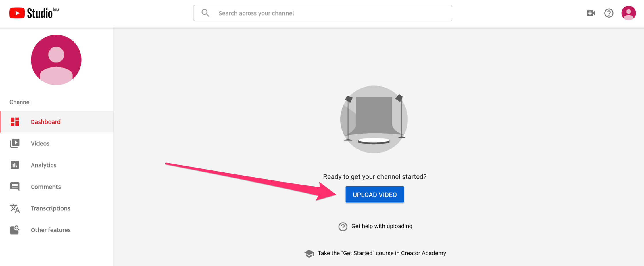The image size is (644, 266).
Task: Navigate to the Analytics section
Action: pos(43,165)
